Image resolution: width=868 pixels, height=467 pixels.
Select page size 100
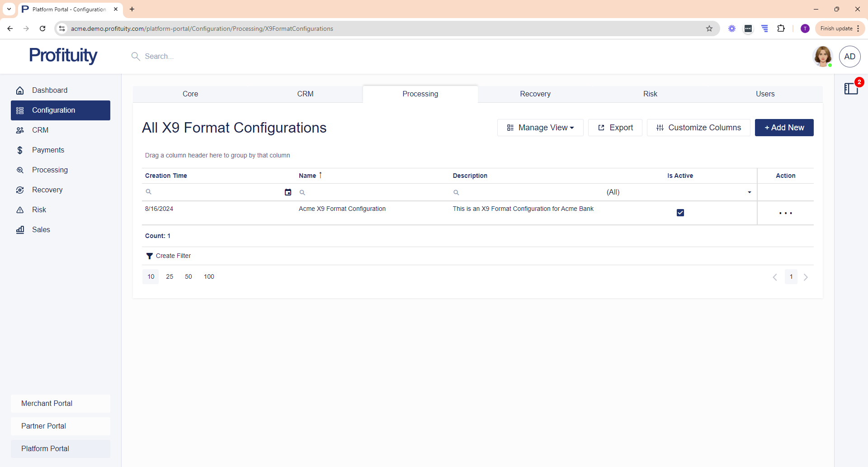point(209,277)
